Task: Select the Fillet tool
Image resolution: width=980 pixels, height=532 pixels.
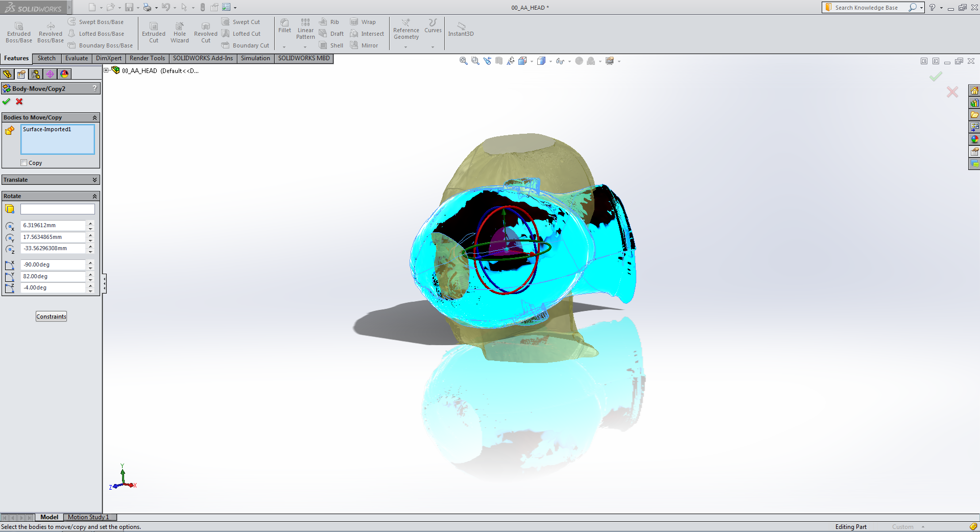Action: pos(285,26)
